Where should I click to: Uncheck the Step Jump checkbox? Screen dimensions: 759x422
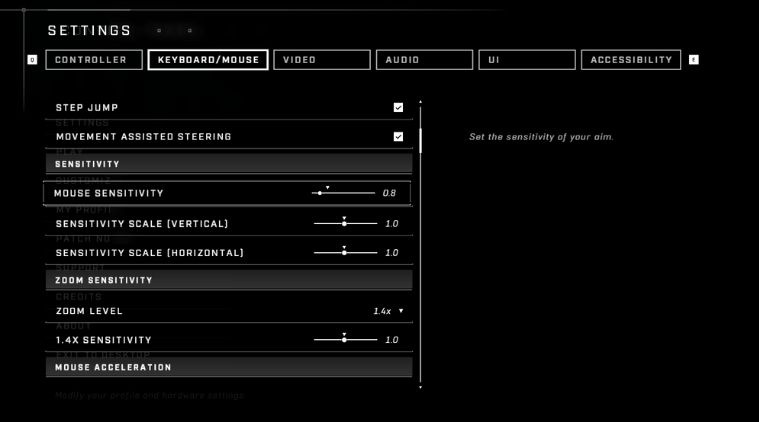[x=398, y=107]
